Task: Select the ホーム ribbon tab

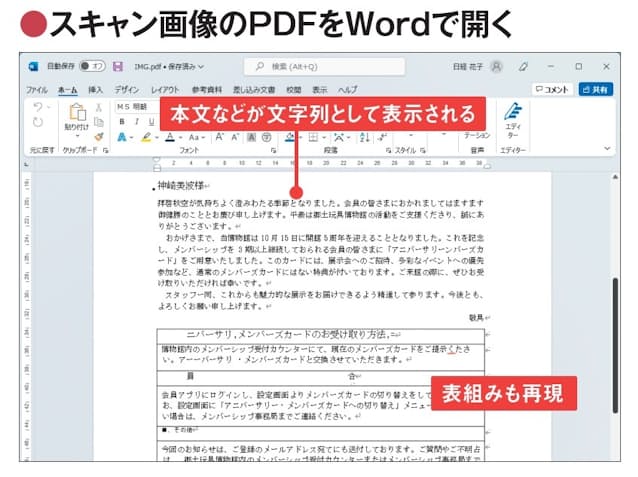Action: tap(68, 90)
